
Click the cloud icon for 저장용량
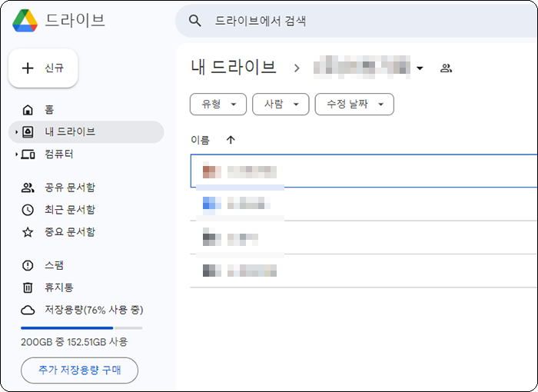coord(28,310)
